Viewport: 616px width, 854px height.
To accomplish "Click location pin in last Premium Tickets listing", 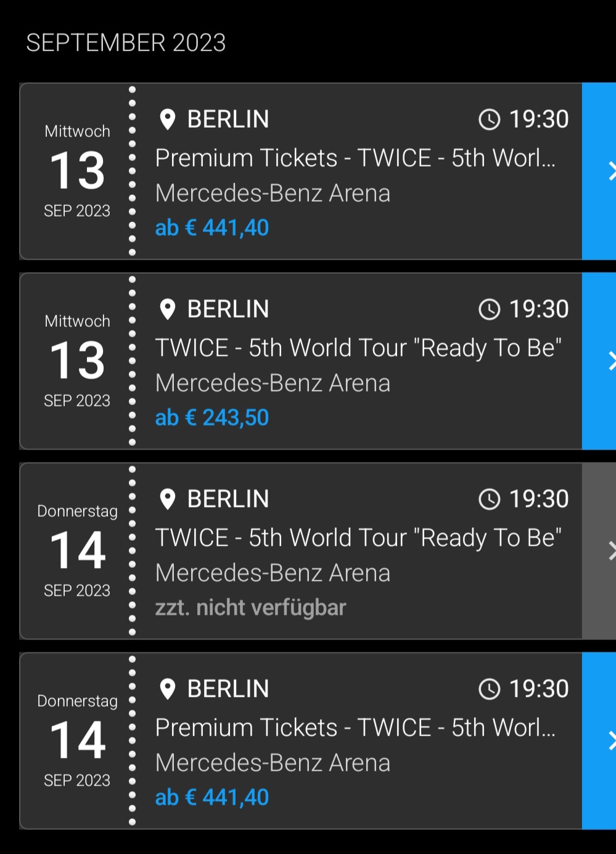I will (x=167, y=689).
